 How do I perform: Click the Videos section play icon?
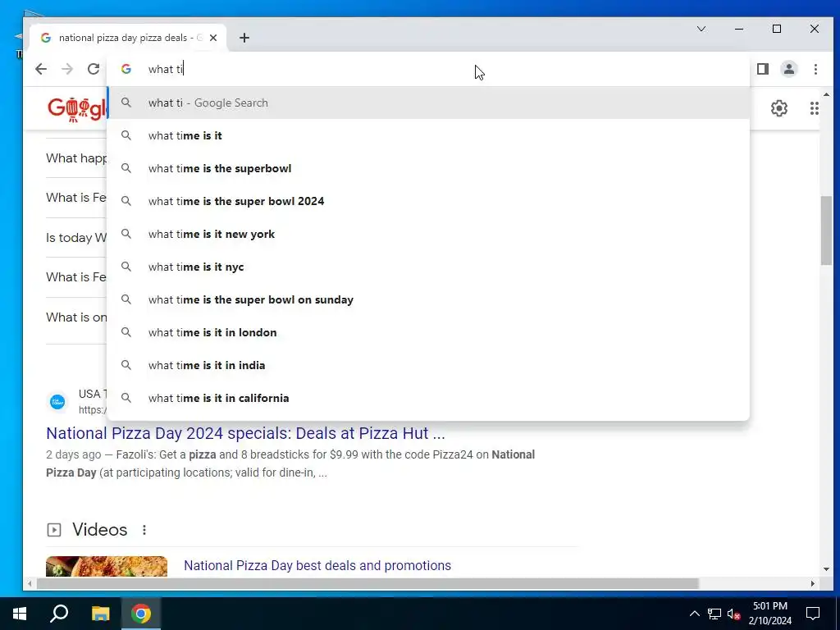tap(54, 530)
